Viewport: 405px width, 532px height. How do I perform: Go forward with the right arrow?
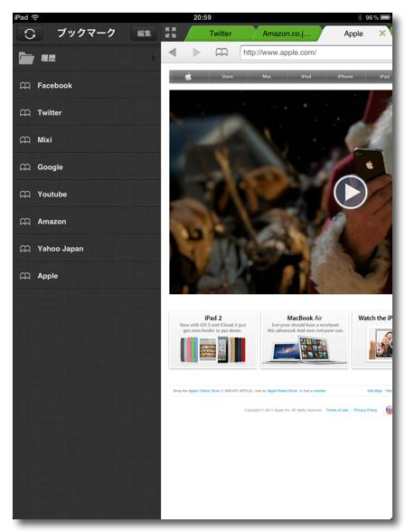coord(196,52)
